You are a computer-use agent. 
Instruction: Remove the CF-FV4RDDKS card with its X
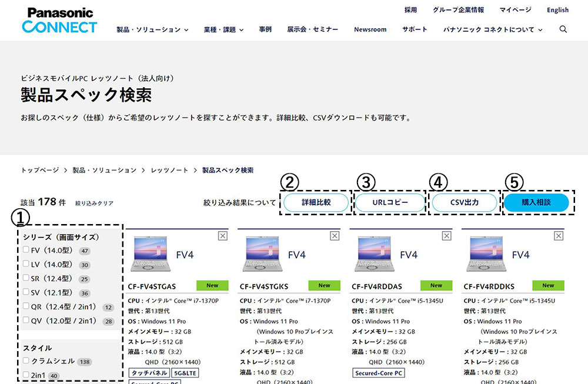point(558,235)
